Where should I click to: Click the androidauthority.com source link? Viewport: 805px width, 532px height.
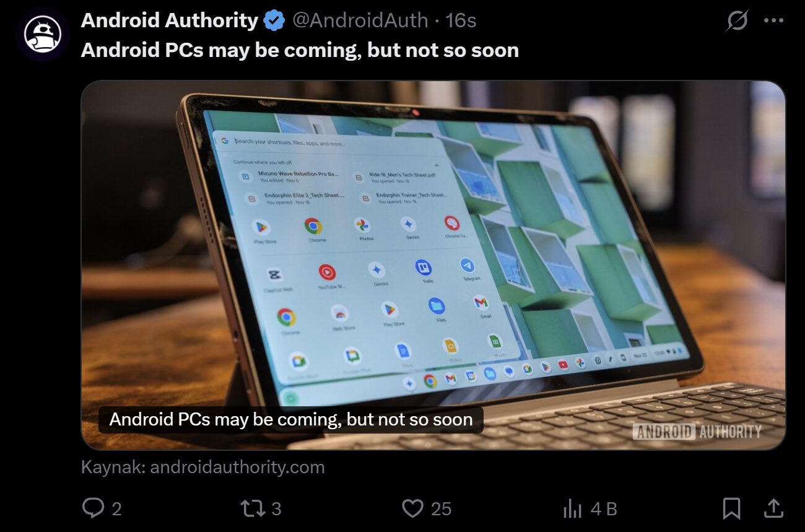point(203,467)
